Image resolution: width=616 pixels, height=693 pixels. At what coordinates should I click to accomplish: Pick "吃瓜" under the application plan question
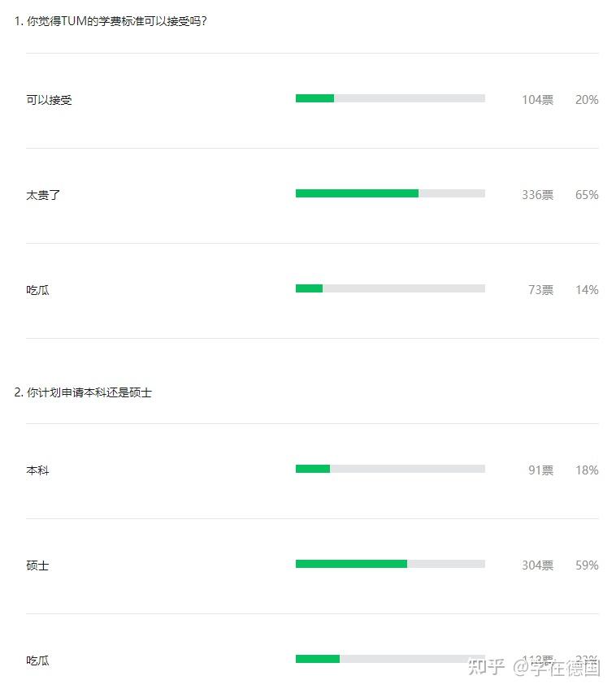(37, 661)
